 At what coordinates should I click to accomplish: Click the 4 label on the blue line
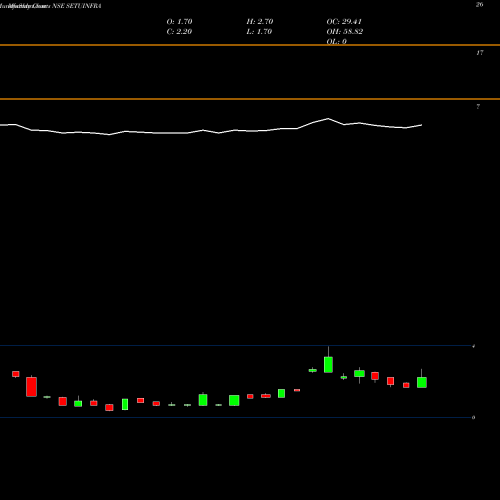(474, 346)
